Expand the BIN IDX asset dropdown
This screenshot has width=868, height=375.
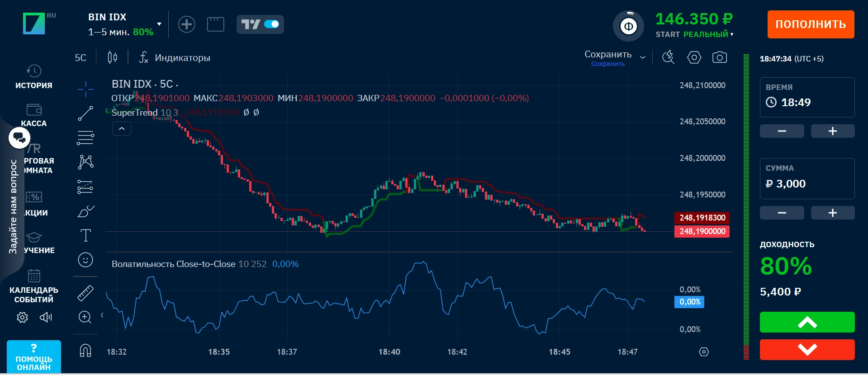point(159,24)
